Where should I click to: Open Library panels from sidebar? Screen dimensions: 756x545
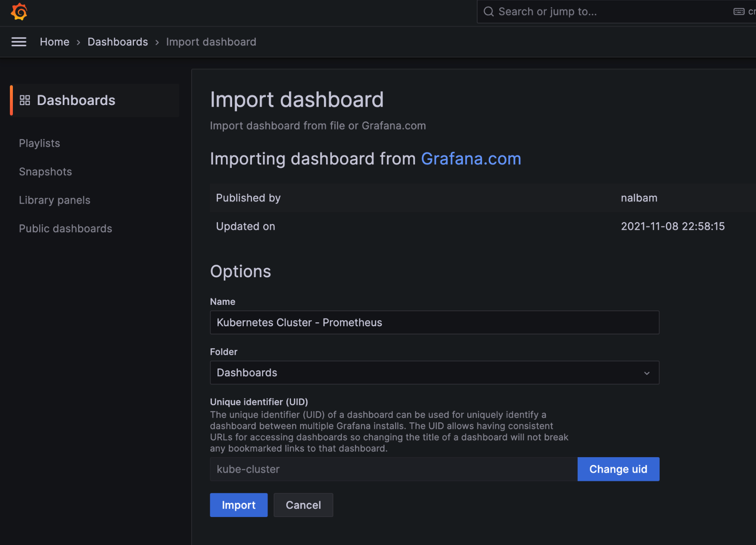(54, 200)
